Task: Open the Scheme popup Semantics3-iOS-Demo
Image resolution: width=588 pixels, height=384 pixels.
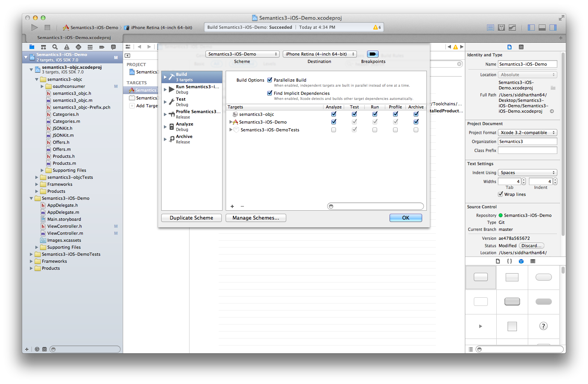Action: pos(242,54)
